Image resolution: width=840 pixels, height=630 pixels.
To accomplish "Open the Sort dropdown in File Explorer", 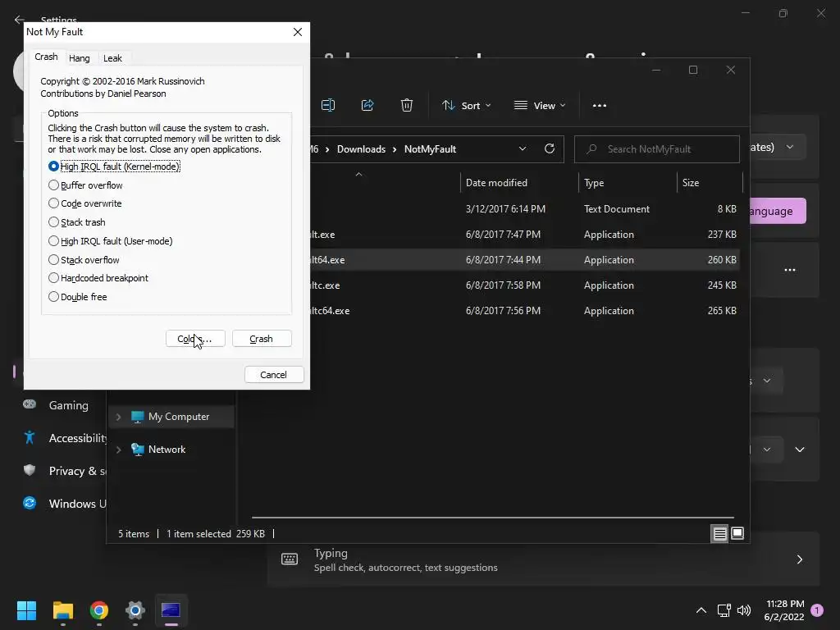I will [x=466, y=106].
